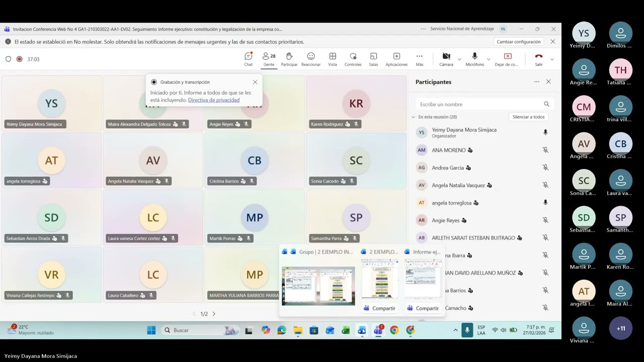Open Participantes panel more options
Screen dimensions: 644x362
click(x=537, y=81)
